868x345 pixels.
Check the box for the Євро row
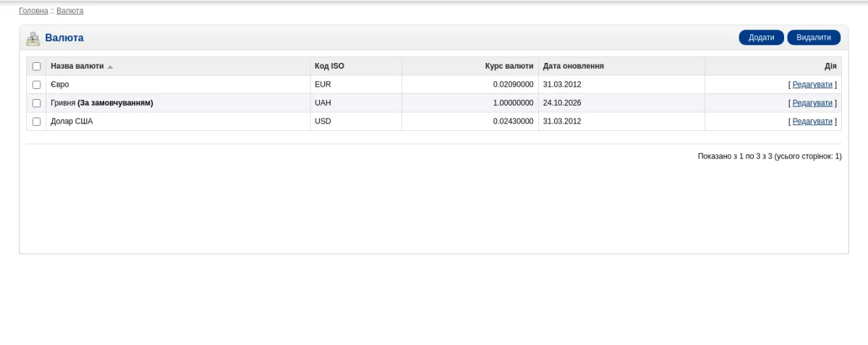(x=36, y=85)
